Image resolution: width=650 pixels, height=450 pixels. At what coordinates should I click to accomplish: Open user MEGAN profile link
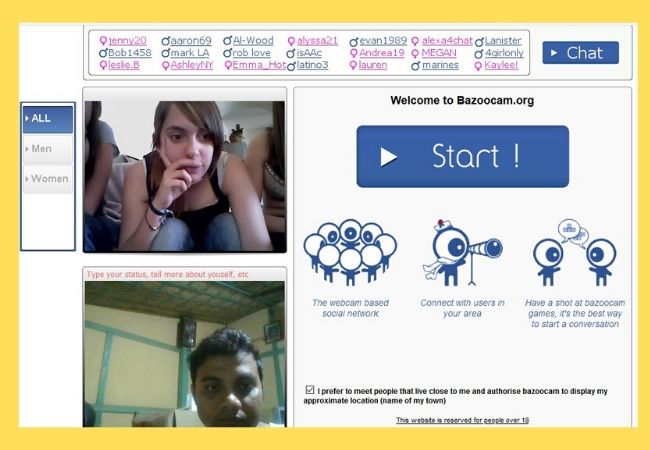click(x=439, y=53)
